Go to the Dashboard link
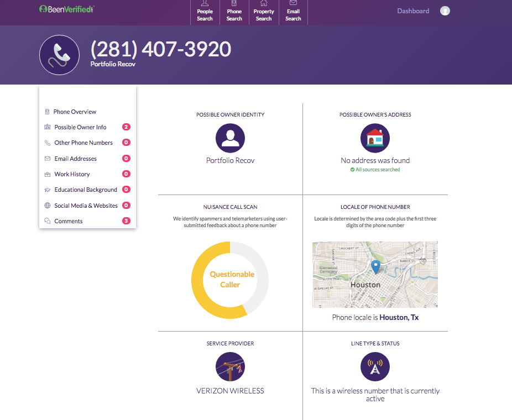Viewport: 512px width, 420px height. coord(413,11)
